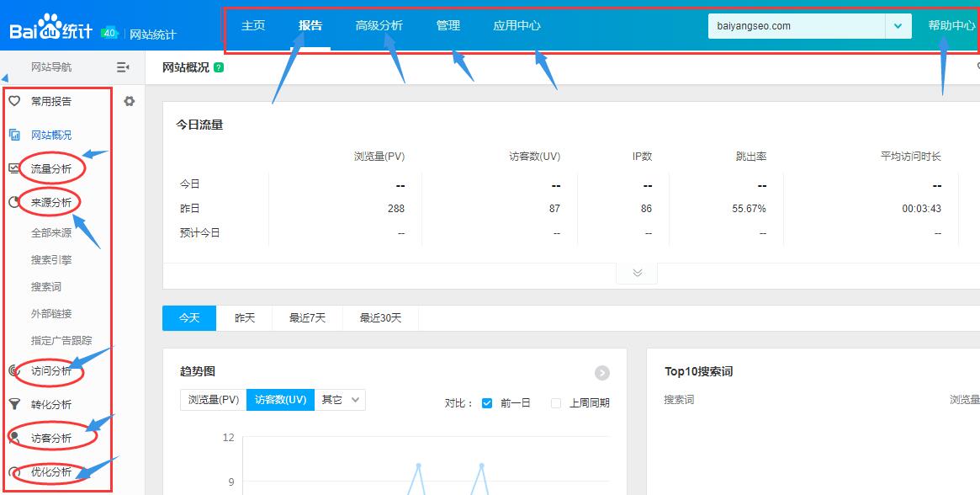The width and height of the screenshot is (980, 495).
Task: Show the 最近30天 date range
Action: 380,318
